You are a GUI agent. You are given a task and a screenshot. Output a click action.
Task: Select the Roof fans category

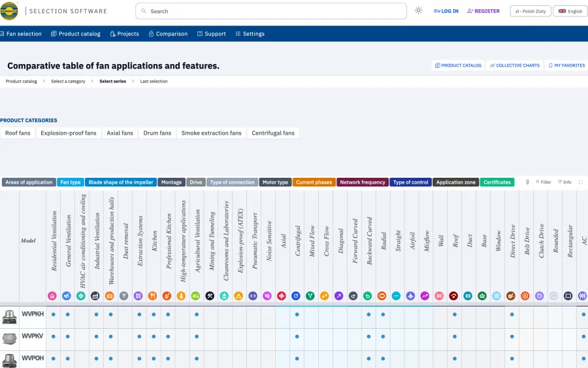(x=18, y=133)
